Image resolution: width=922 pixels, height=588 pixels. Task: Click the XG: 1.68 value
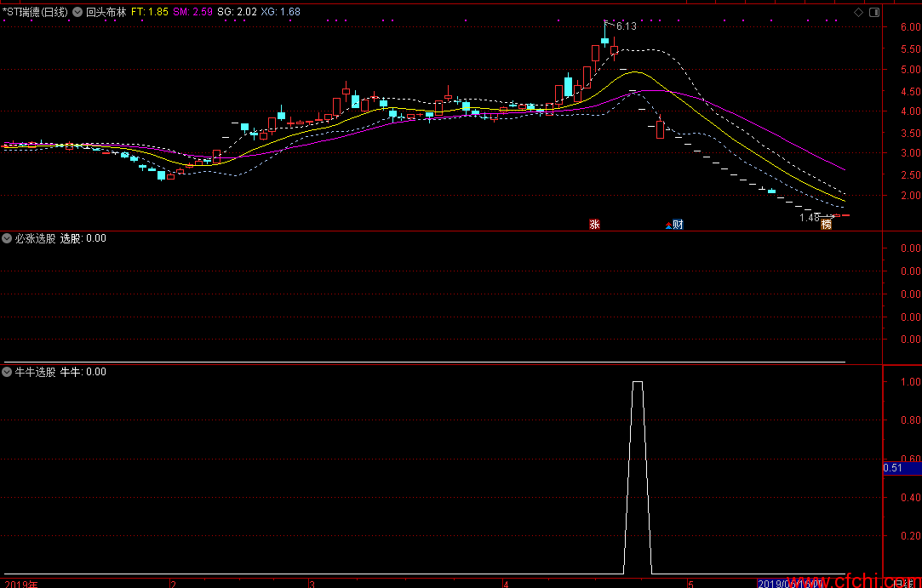280,12
